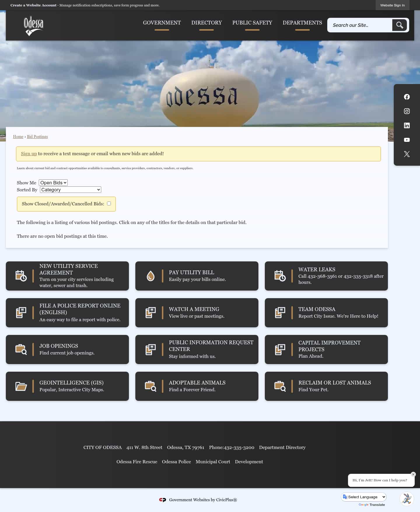420x512 pixels.
Task: Click 'CITY OF ODESSA' footer text
Action: pyautogui.click(x=102, y=447)
